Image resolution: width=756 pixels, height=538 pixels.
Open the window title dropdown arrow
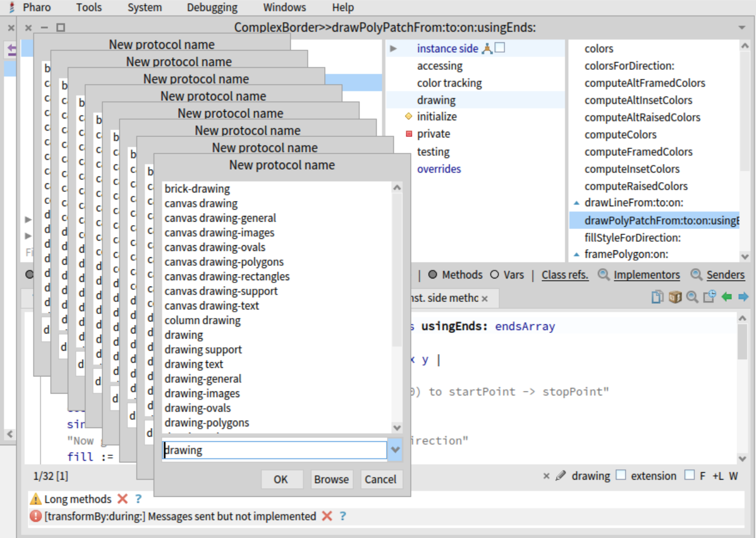tap(742, 28)
